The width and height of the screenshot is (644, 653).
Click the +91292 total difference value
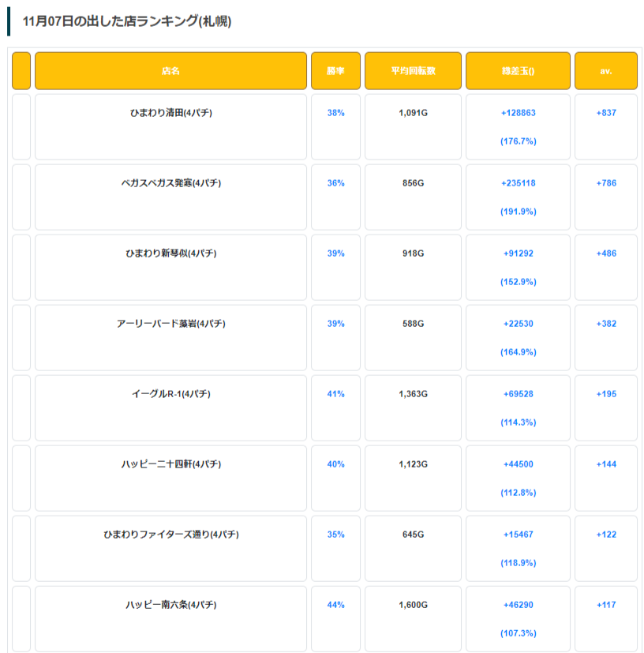pyautogui.click(x=519, y=253)
